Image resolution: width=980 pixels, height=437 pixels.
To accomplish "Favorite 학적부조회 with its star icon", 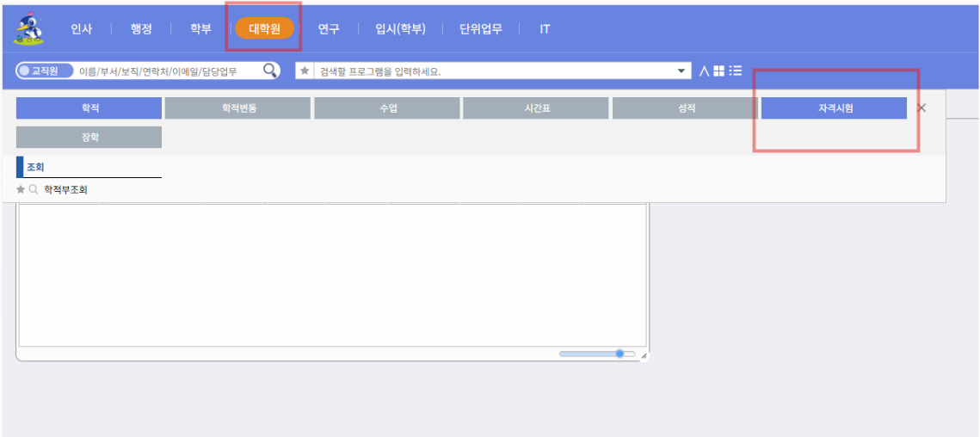I will click(21, 189).
